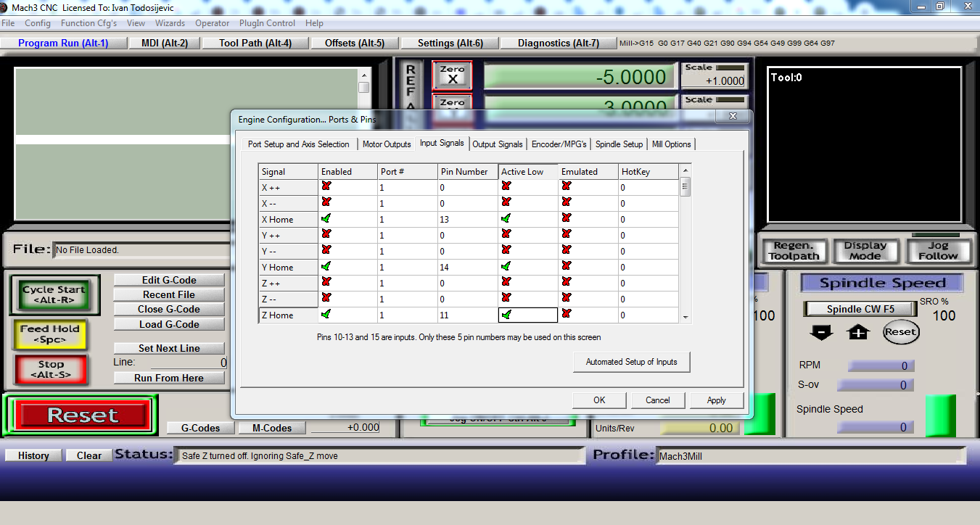Open the Mill Options tab
Screen dimensions: 980x525
(x=672, y=144)
